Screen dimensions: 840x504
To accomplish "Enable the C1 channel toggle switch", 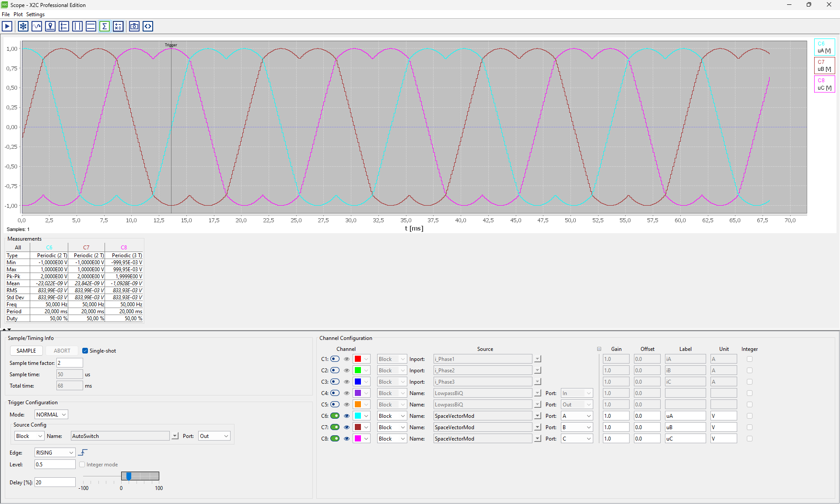I will (x=335, y=359).
